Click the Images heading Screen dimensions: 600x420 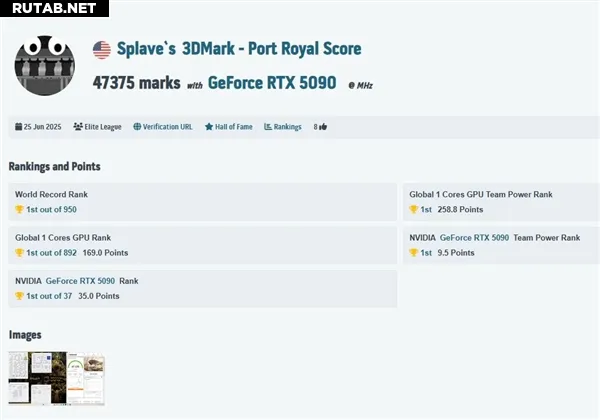25,335
